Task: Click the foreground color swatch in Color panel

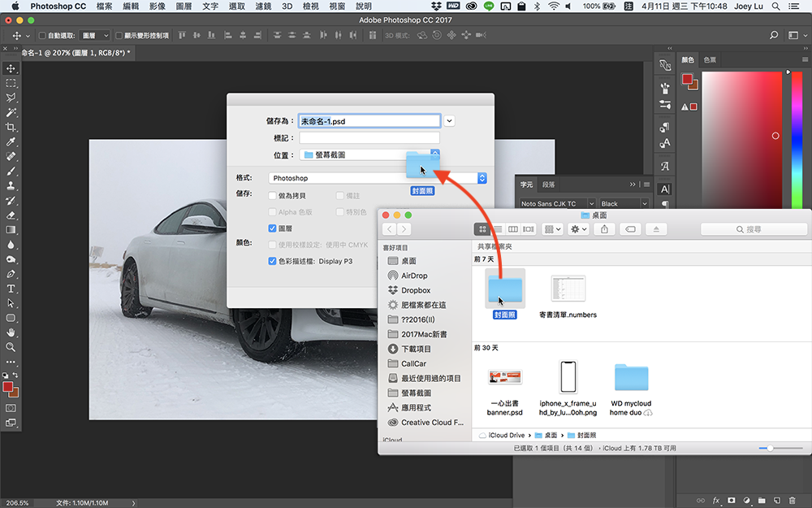Action: [687, 79]
